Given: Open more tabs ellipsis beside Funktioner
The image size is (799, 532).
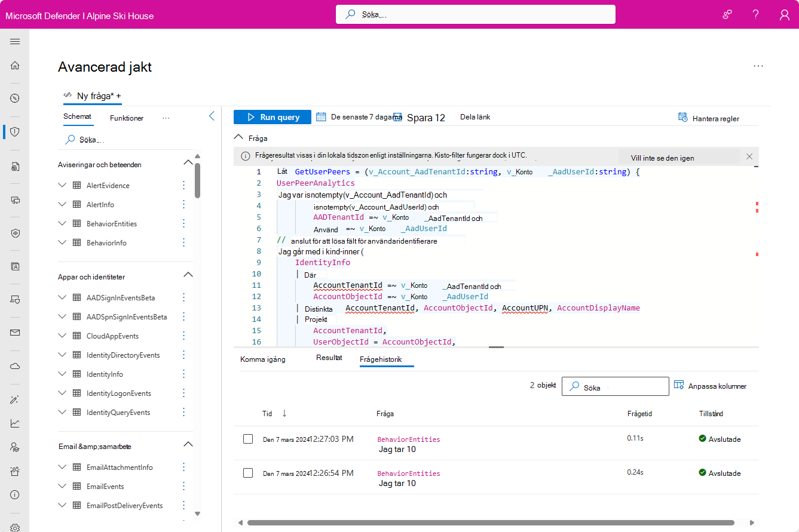Looking at the screenshot, I should pos(166,118).
